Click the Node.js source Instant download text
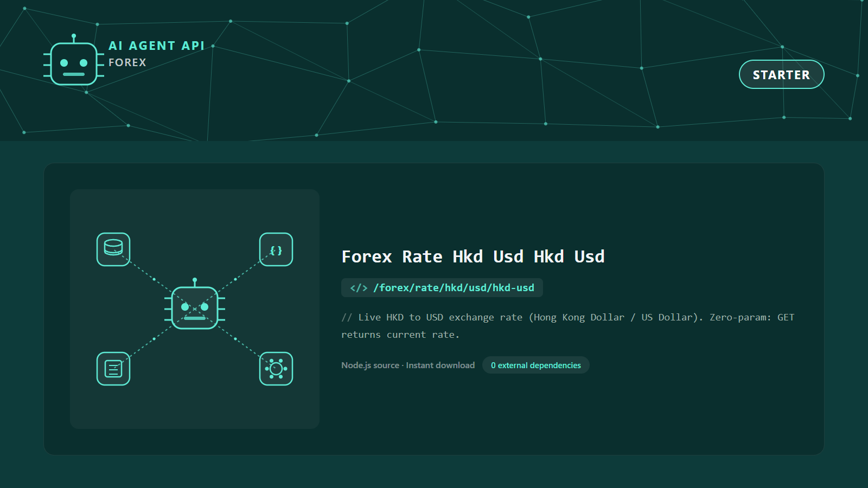Screen dimensions: 868x488 click(408, 365)
